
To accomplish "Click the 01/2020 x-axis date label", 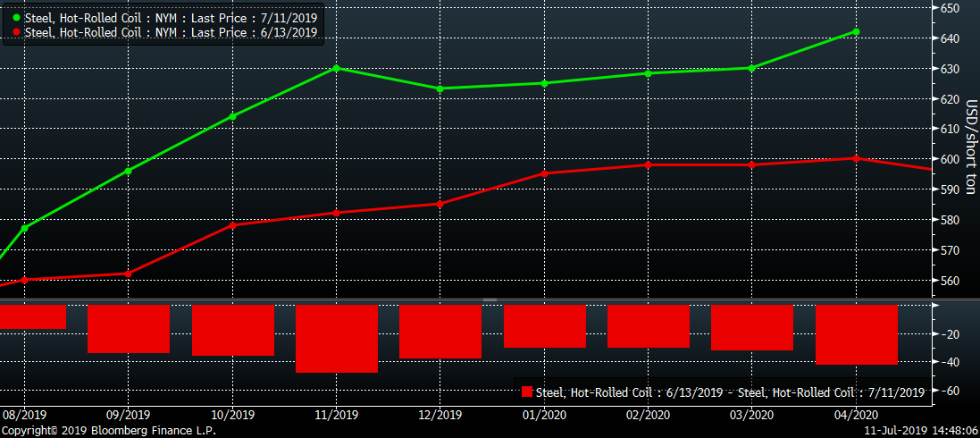I will click(544, 415).
